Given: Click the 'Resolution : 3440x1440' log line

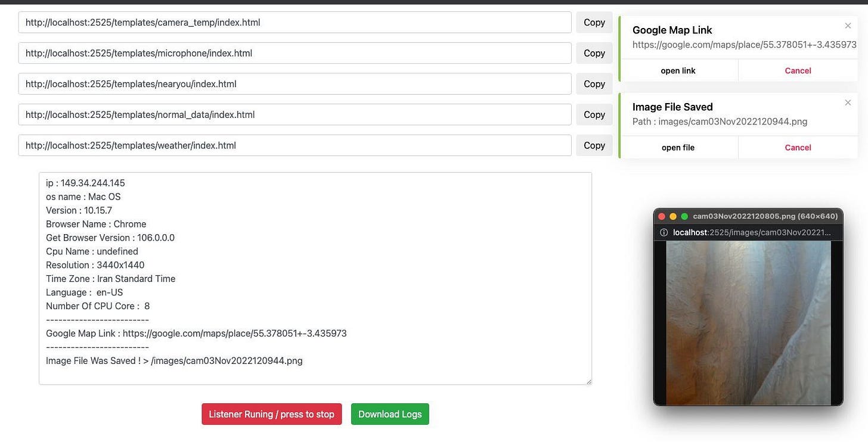Looking at the screenshot, I should tap(95, 265).
